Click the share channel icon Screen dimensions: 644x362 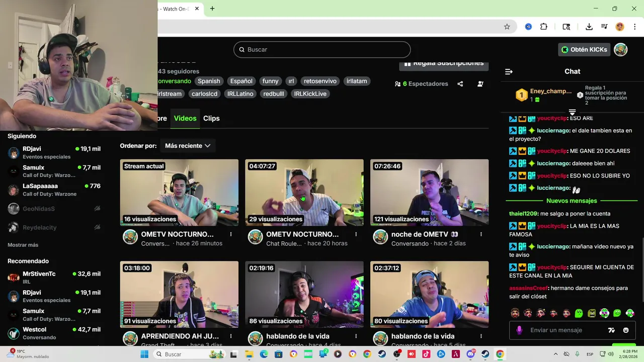[460, 84]
